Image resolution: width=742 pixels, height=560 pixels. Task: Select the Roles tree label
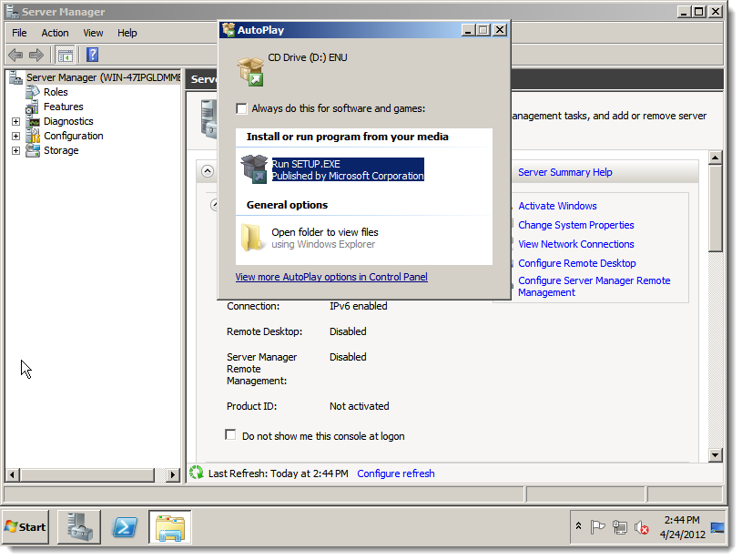coord(56,92)
